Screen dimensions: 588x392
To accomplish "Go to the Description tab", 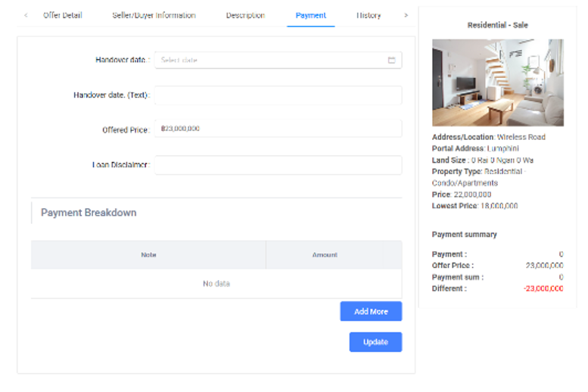I will 245,15.
